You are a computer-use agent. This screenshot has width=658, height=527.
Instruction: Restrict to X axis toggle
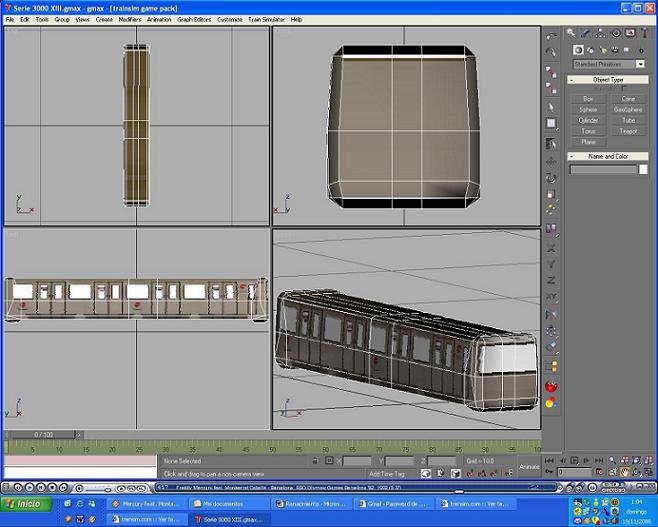(x=551, y=247)
